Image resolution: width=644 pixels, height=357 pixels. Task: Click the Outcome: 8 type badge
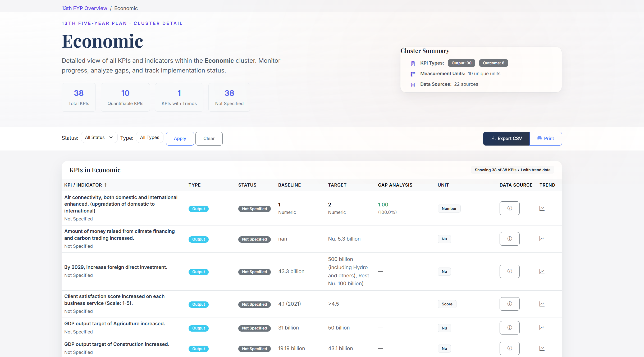click(493, 63)
